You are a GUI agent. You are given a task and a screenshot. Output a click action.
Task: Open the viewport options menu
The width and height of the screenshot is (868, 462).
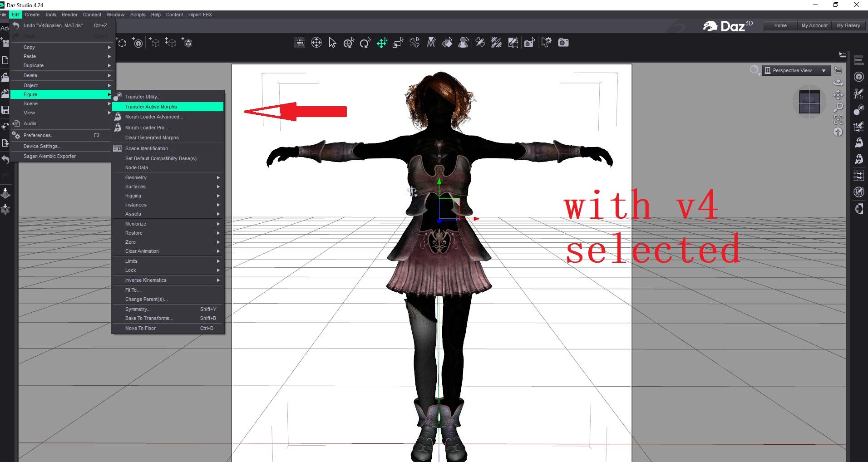tap(838, 70)
